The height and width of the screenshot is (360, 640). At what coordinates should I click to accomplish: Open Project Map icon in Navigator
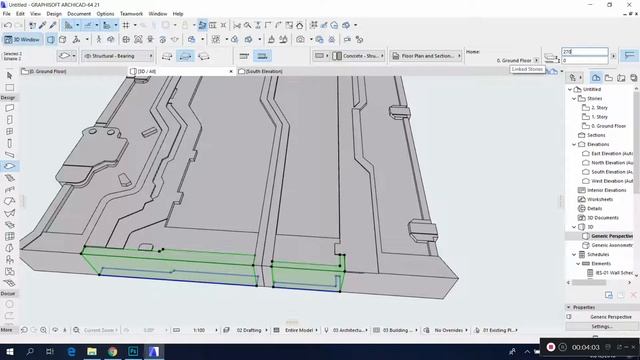pyautogui.click(x=596, y=78)
